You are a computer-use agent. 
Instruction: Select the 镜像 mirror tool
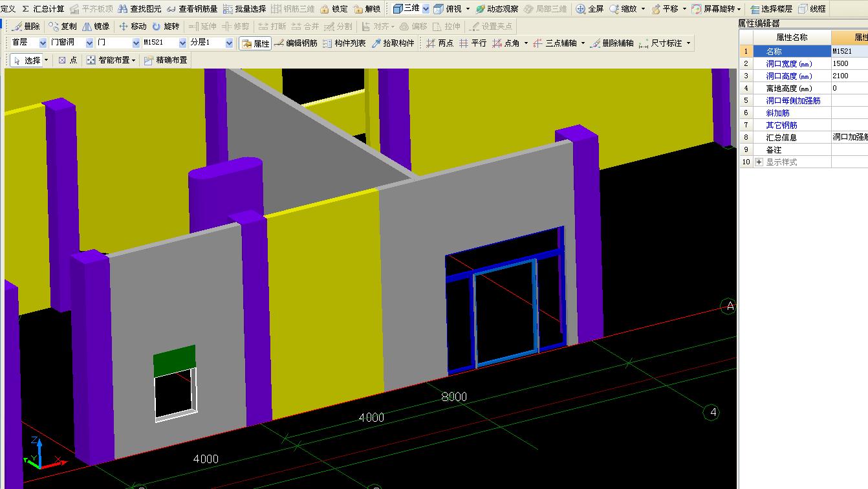[x=96, y=27]
